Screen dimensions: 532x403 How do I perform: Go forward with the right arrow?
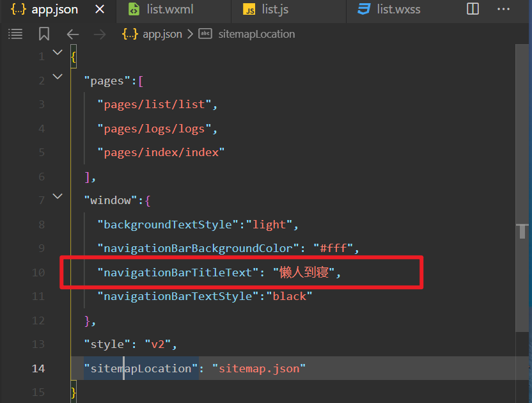pyautogui.click(x=100, y=35)
